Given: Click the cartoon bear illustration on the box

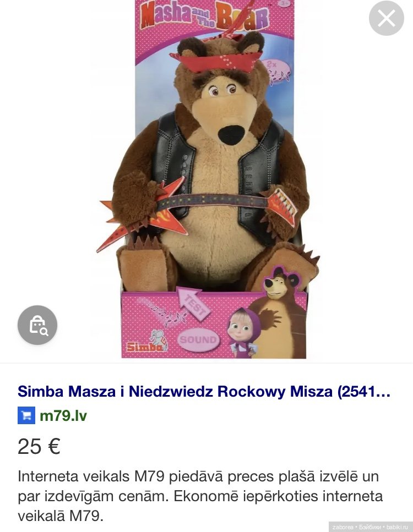Looking at the screenshot, I should click(x=281, y=305).
